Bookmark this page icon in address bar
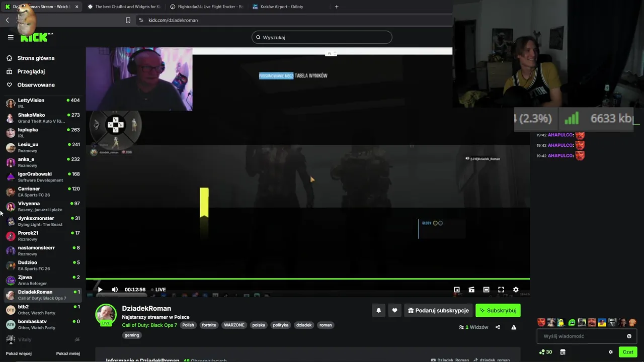This screenshot has width=644, height=362. pos(128,20)
